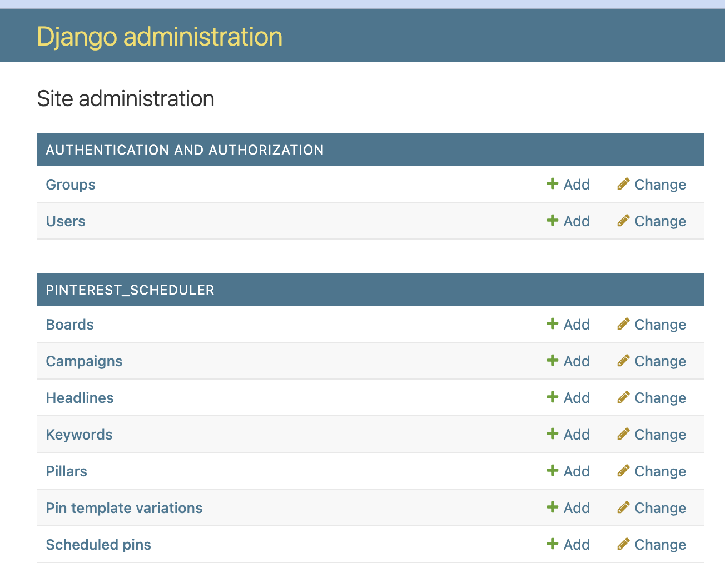Click the Change text for Headlines
This screenshot has width=725, height=588.
click(x=660, y=398)
